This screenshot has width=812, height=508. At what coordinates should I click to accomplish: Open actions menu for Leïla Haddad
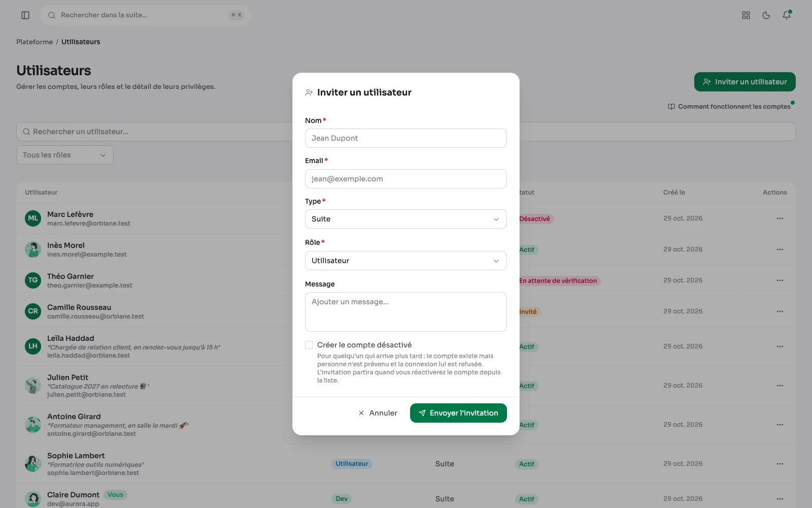tap(780, 346)
